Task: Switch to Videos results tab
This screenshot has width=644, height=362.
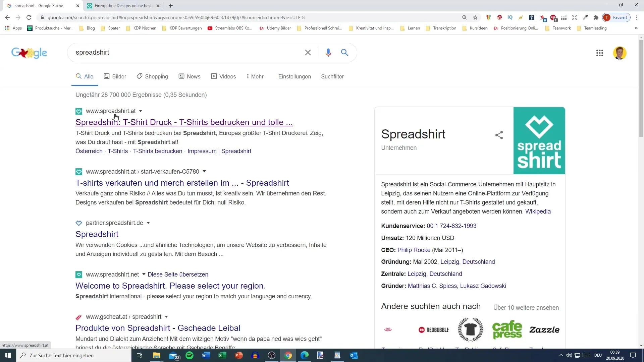Action: [x=223, y=76]
